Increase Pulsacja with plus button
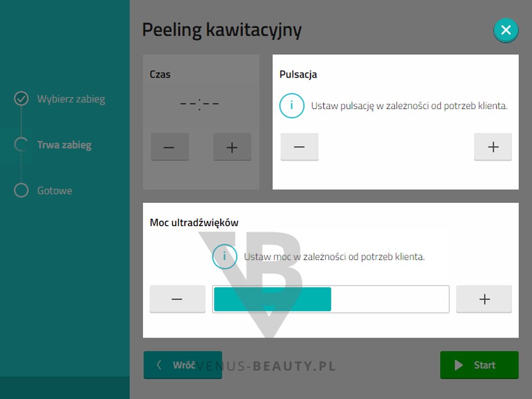 coord(493,147)
